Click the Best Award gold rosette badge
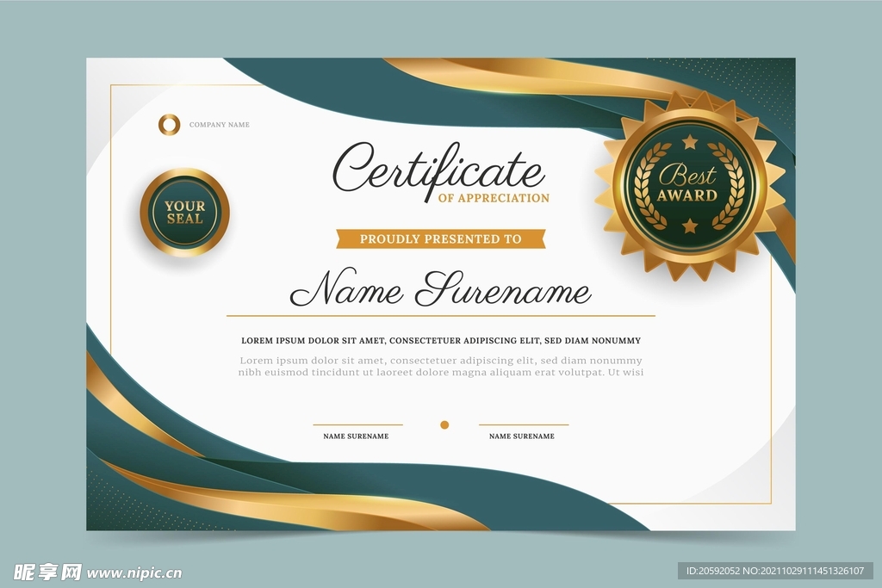This screenshot has height=588, width=882. (x=688, y=186)
